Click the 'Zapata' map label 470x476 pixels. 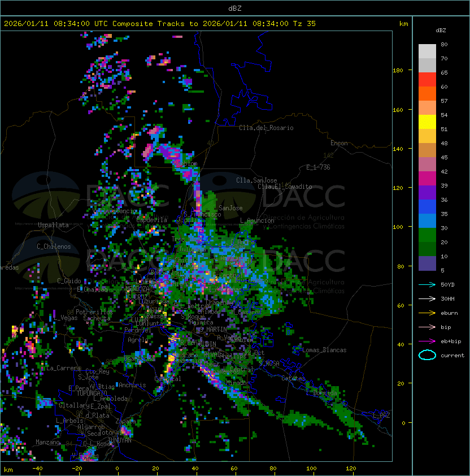(x=125, y=421)
